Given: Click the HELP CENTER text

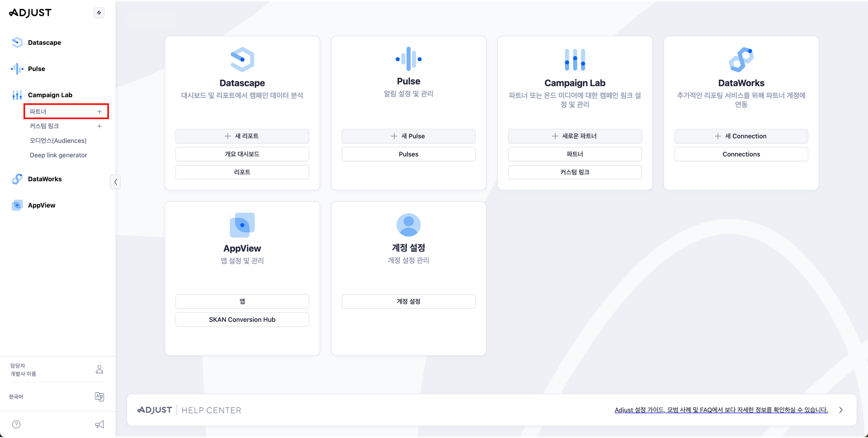Looking at the screenshot, I should [x=211, y=410].
